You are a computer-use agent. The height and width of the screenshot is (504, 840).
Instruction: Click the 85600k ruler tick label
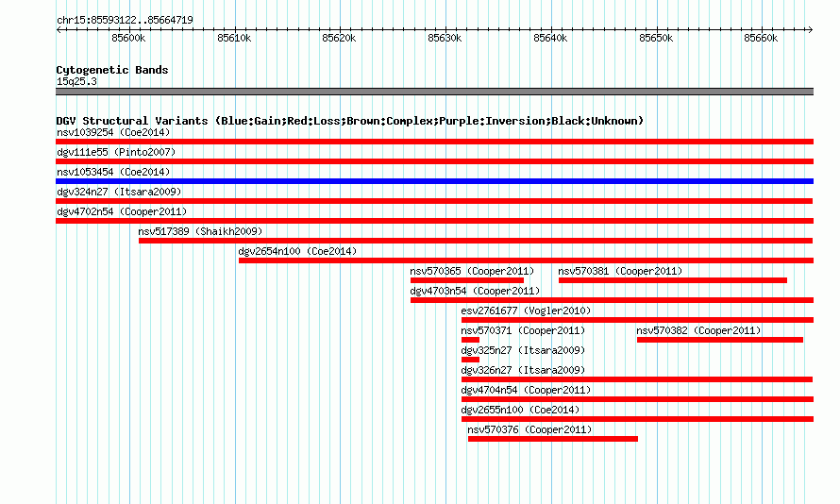(x=128, y=38)
